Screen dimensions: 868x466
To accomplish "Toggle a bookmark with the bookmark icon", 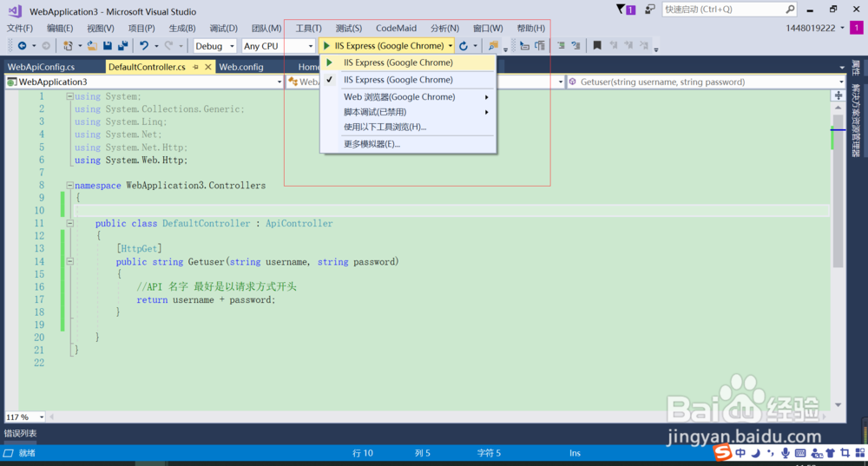I will point(597,46).
